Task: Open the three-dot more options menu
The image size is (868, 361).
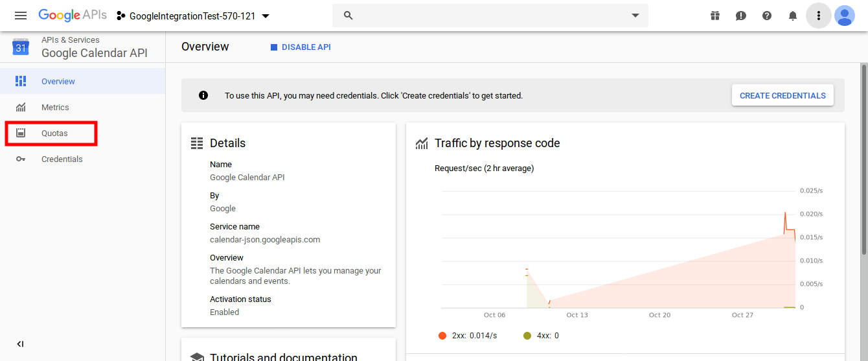Action: [819, 16]
